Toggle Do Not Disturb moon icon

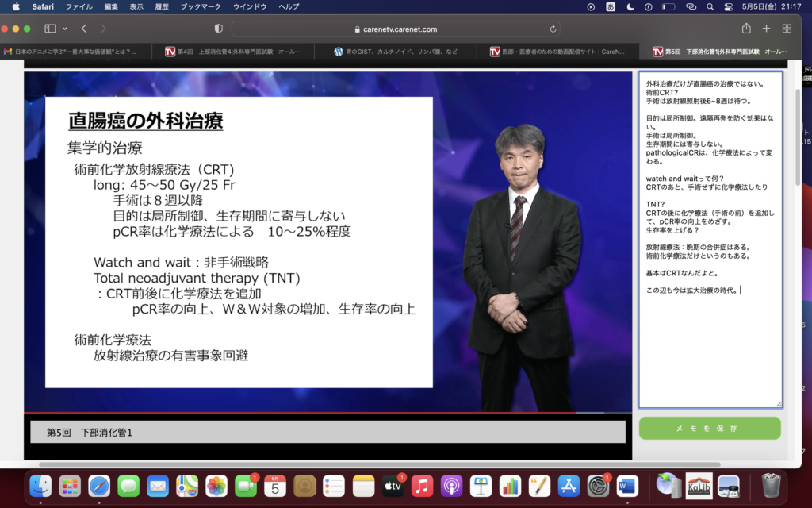coord(630,6)
